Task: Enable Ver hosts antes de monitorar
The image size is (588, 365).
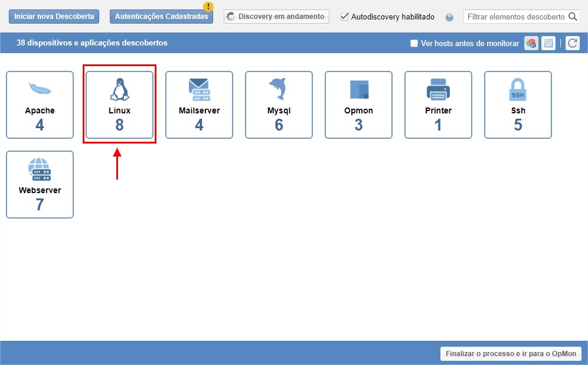Action: (414, 43)
